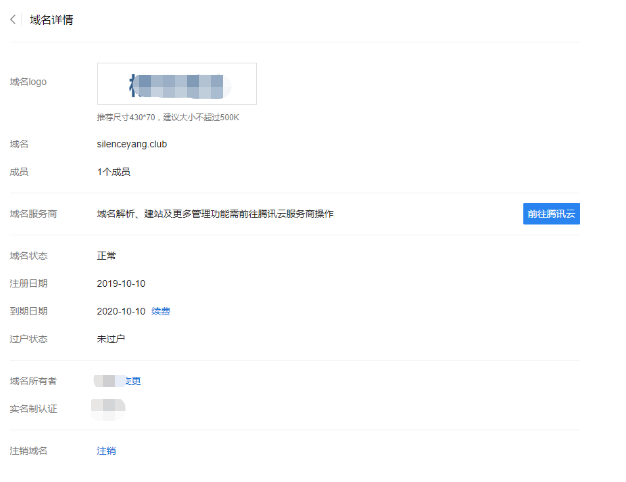Click the 续费 renewal link
This screenshot has height=482, width=626.
(161, 311)
